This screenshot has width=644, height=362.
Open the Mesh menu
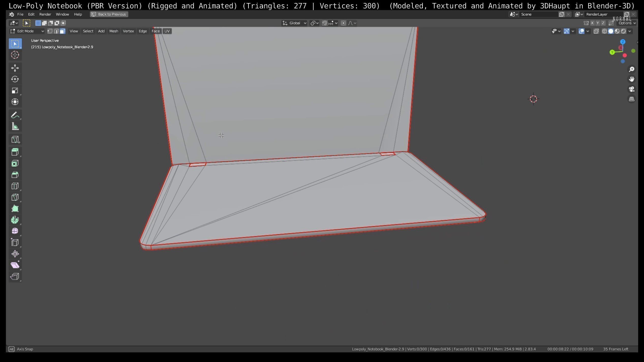click(113, 31)
